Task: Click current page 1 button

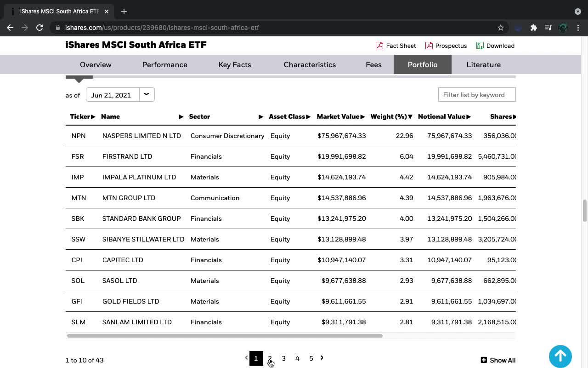Action: tap(256, 358)
